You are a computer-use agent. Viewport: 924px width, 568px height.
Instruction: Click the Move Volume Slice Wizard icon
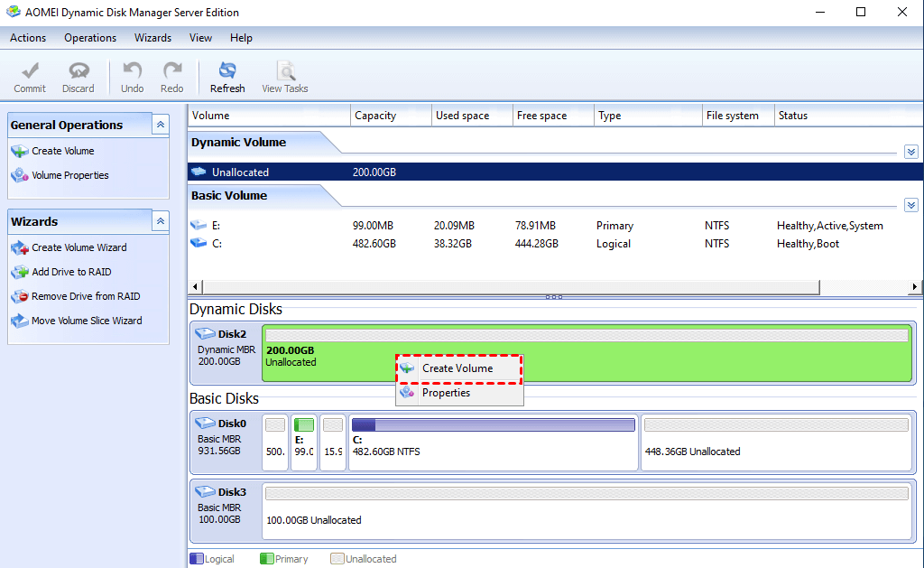pos(20,321)
